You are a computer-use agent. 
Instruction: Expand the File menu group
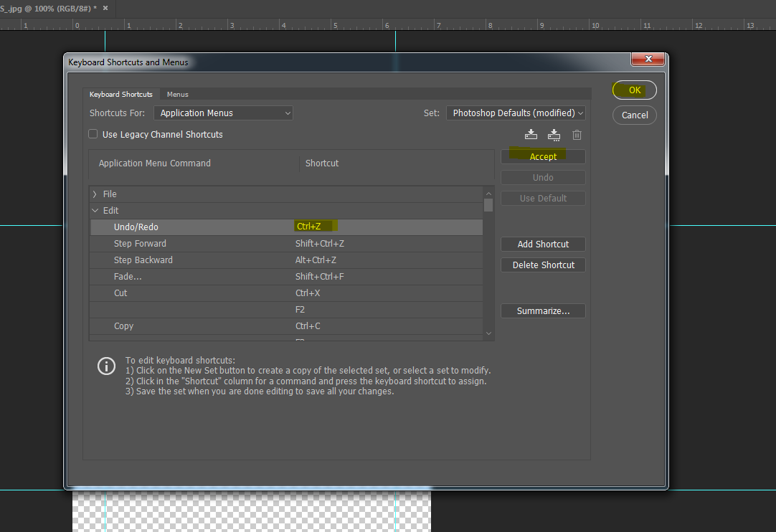point(95,194)
